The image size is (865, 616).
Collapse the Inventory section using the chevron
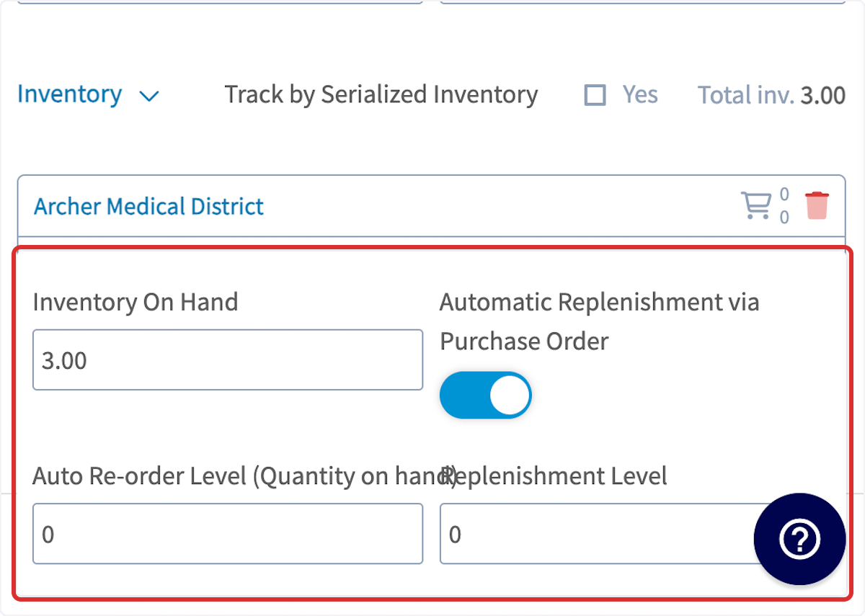148,96
